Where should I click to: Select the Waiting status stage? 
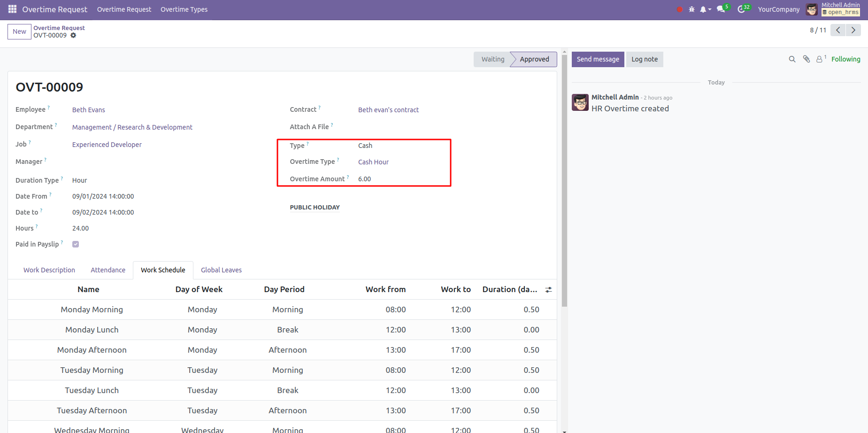pyautogui.click(x=492, y=59)
